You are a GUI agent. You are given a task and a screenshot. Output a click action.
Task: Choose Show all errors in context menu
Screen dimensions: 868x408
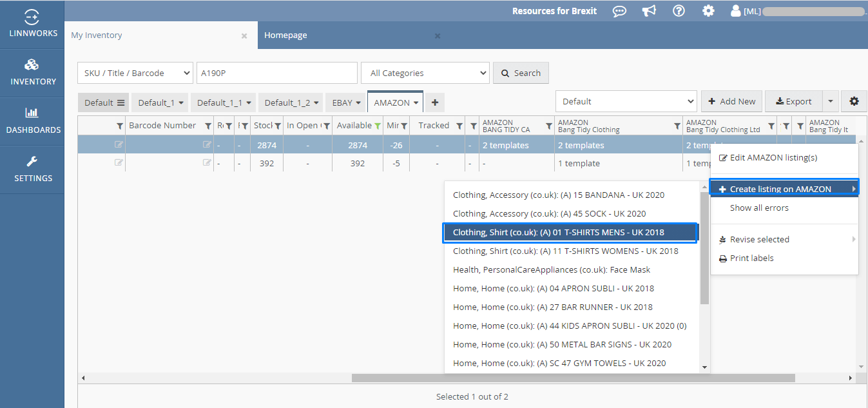pos(784,208)
